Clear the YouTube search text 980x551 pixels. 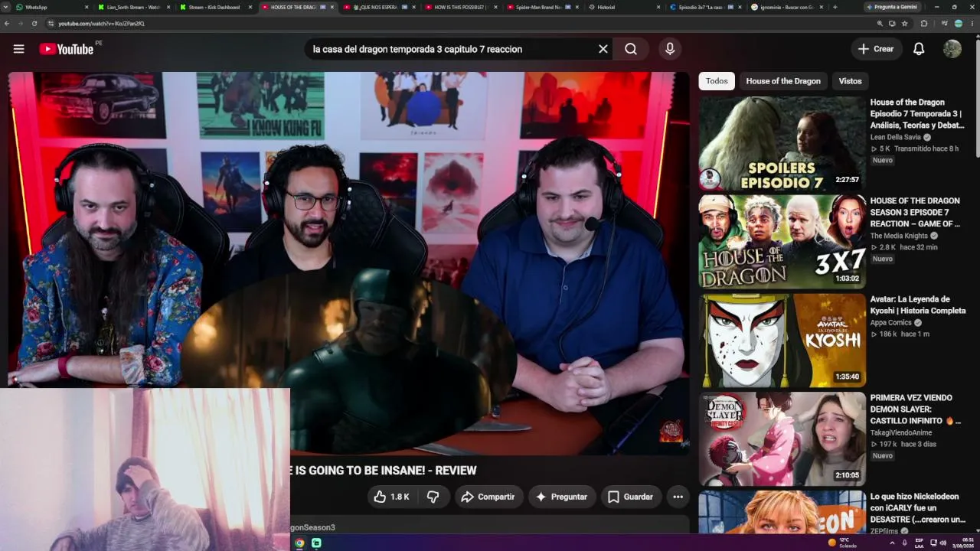tap(603, 49)
